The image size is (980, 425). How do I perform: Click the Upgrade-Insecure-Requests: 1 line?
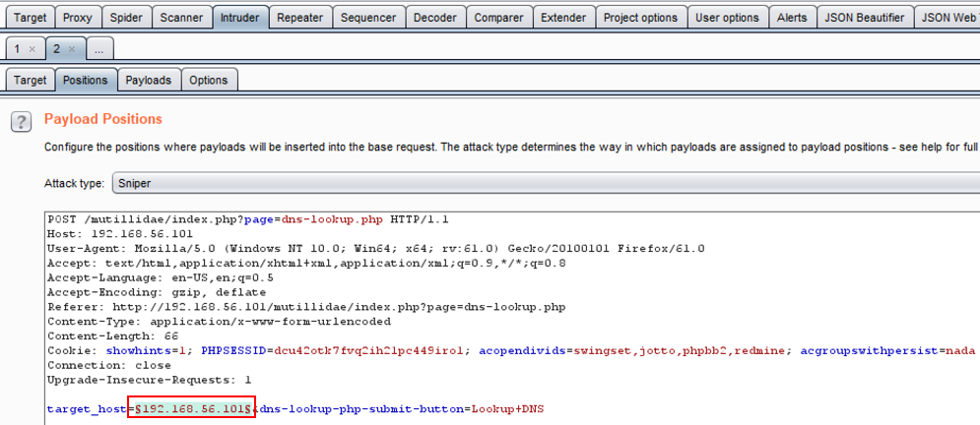click(149, 380)
